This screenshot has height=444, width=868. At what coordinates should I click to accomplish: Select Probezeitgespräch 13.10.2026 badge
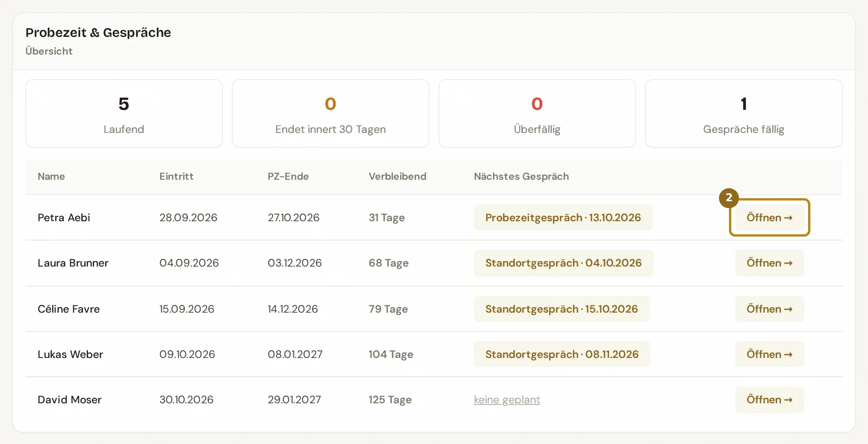point(563,217)
